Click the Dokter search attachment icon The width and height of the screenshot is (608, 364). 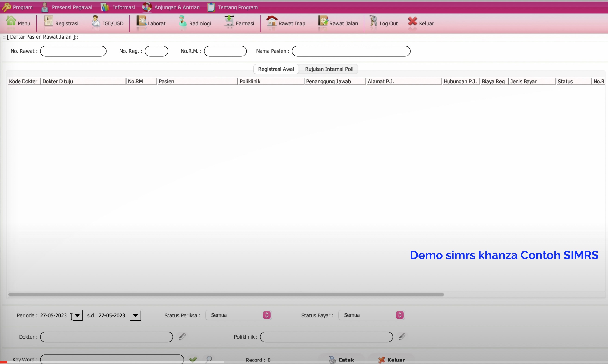point(182,337)
